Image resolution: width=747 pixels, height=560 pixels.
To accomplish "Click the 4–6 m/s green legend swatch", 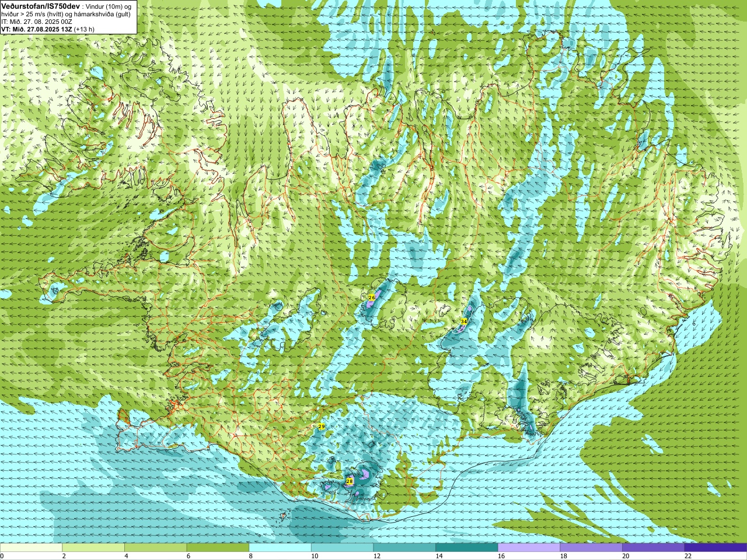I will tap(155, 548).
